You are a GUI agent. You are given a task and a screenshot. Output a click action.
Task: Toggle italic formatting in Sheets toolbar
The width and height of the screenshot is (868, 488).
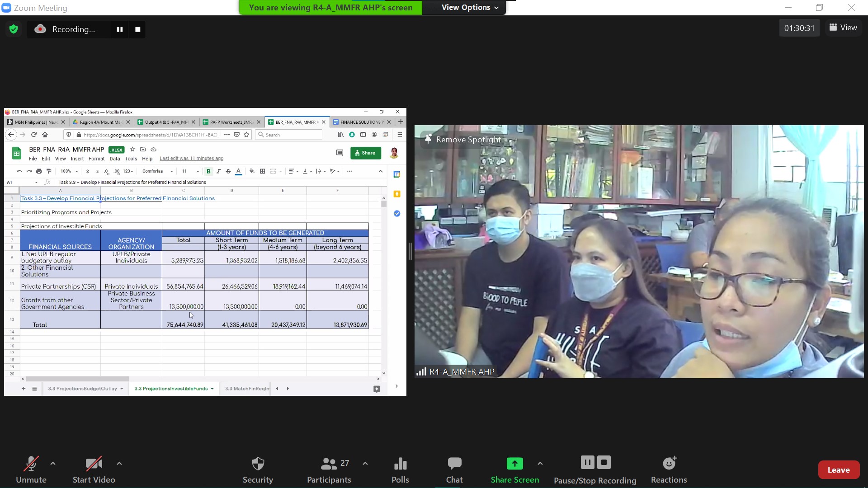218,171
